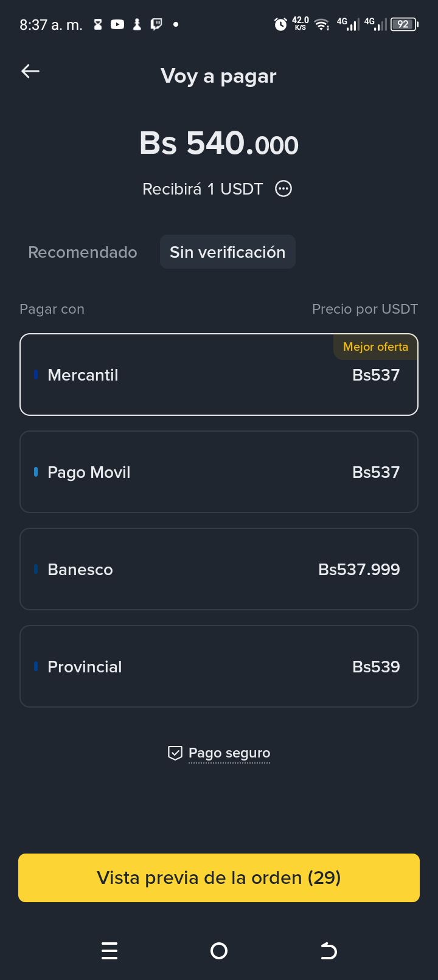Open the more-info icon beside Recibirá 1 USDT

coord(283,188)
